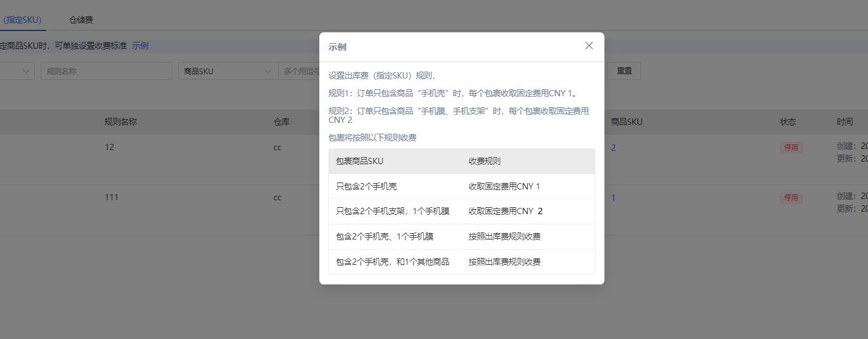Open the 示例 link in notice bar
Viewport: 868px width, 339px height.
point(140,46)
